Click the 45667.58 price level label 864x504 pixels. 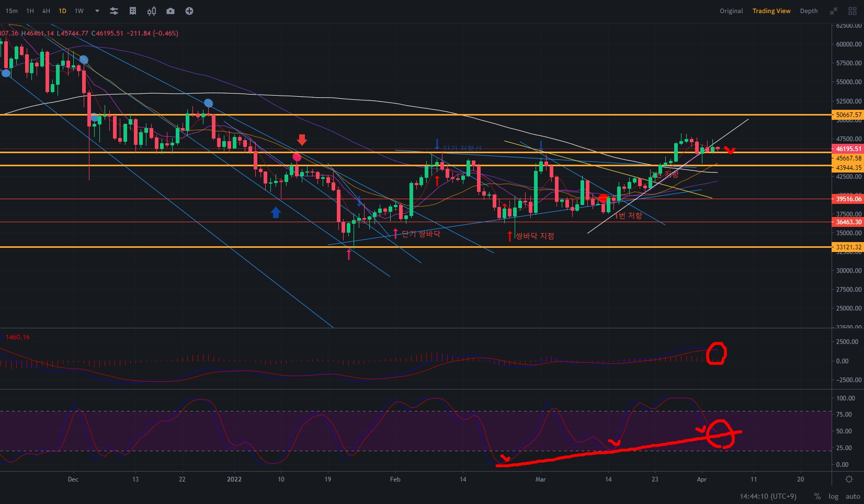tap(848, 158)
